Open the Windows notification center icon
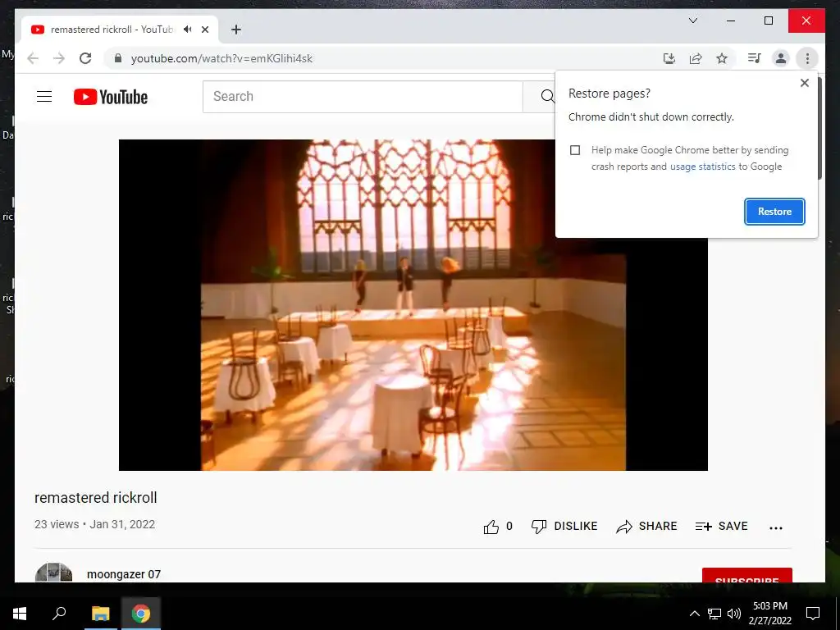Viewport: 840px width, 630px height. pyautogui.click(x=813, y=614)
